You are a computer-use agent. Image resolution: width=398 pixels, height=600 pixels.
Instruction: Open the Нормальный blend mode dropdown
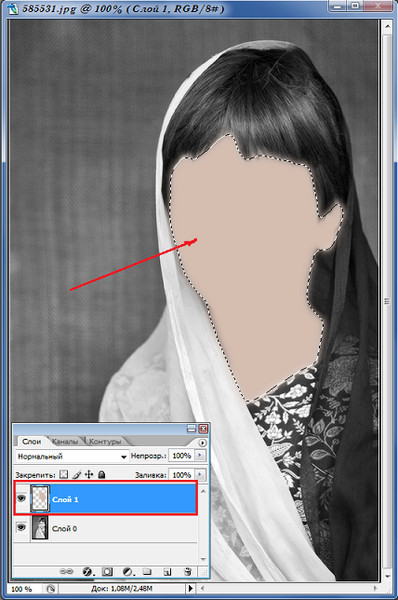pyautogui.click(x=71, y=456)
